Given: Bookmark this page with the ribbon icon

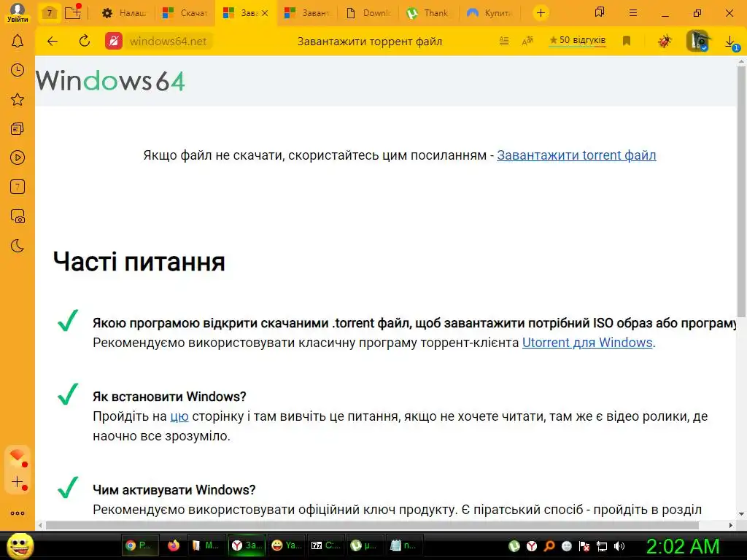Looking at the screenshot, I should point(627,41).
